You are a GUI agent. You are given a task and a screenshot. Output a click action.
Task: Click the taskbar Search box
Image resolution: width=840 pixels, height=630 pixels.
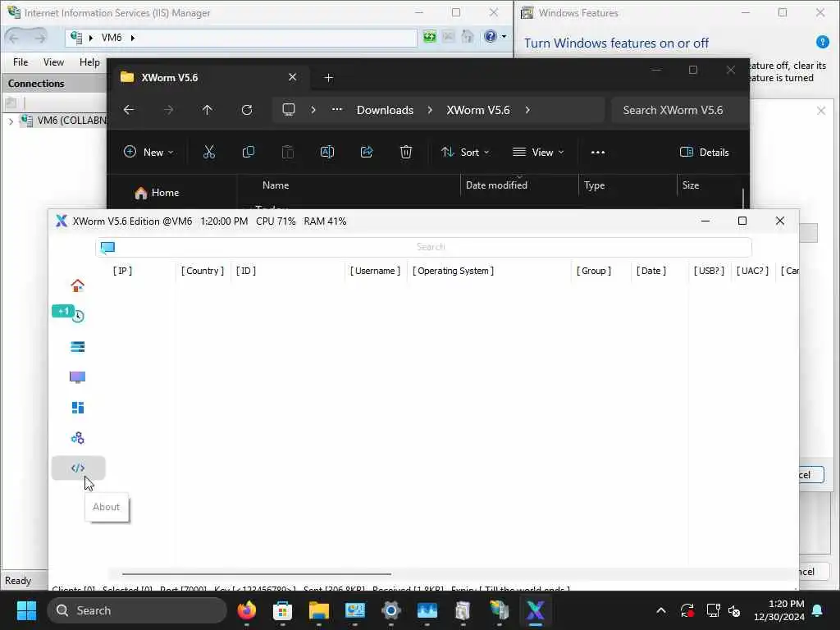[138, 610]
